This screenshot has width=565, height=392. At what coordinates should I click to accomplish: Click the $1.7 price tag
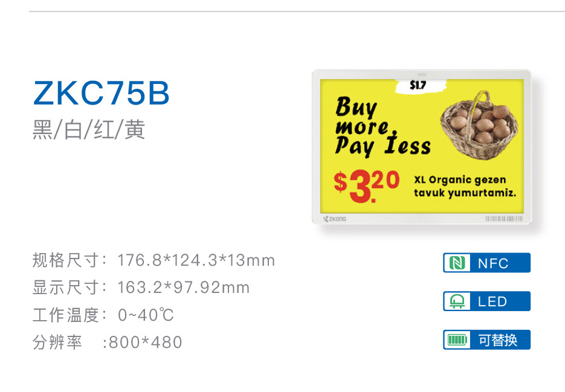click(418, 85)
